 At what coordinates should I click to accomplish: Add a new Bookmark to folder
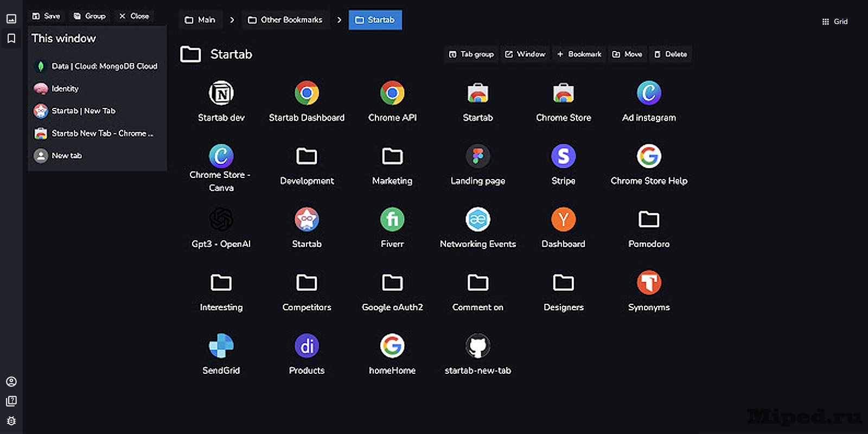tap(579, 54)
